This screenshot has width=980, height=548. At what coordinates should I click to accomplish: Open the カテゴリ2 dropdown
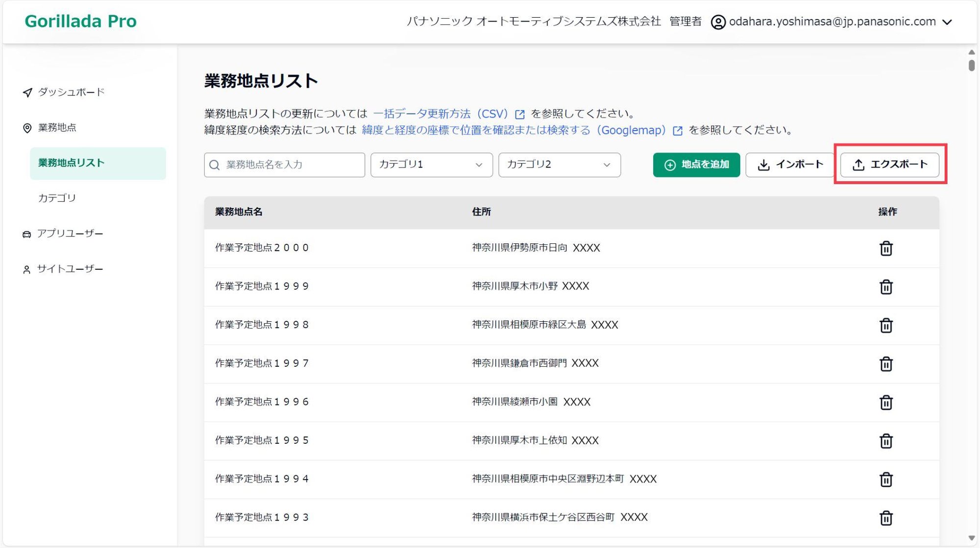tap(559, 165)
